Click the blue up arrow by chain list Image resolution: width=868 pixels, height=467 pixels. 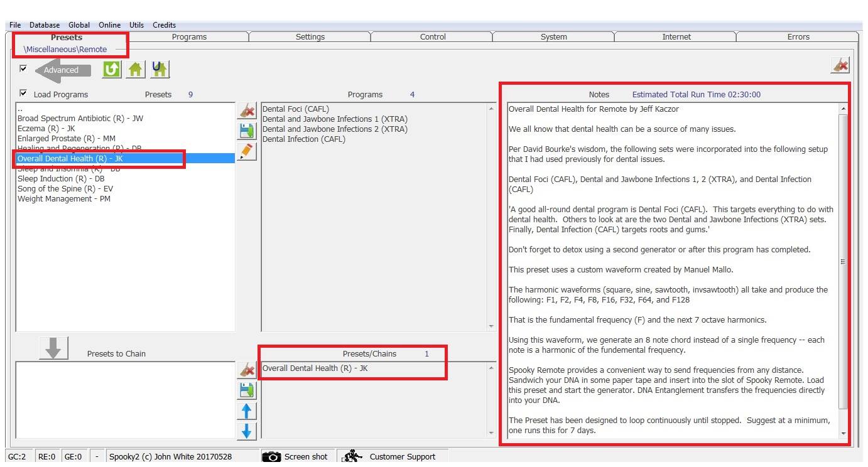click(x=247, y=411)
